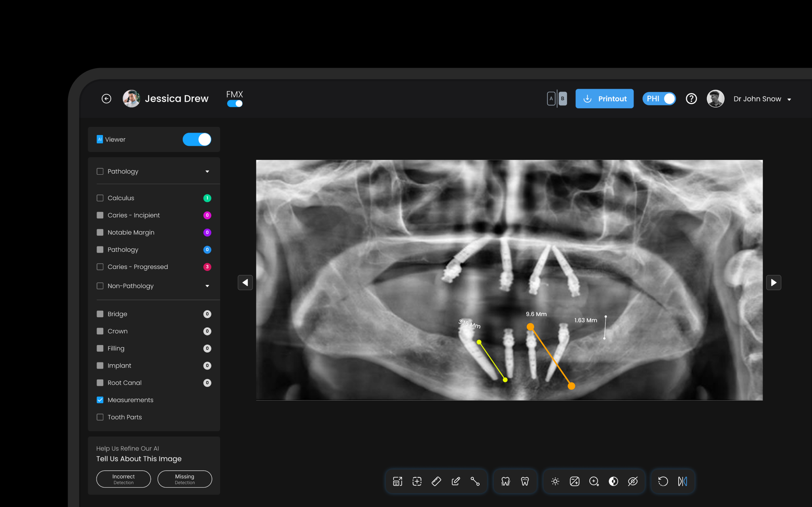Open Dr John Snow account dropdown

click(789, 99)
